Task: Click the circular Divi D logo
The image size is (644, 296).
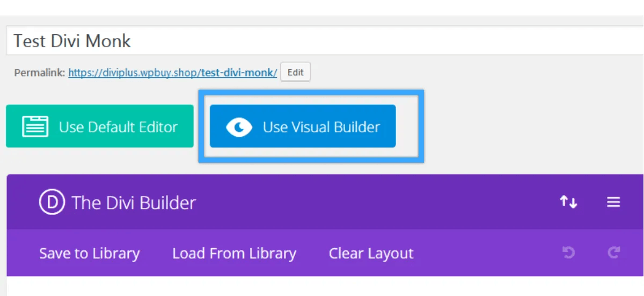Action: (52, 203)
